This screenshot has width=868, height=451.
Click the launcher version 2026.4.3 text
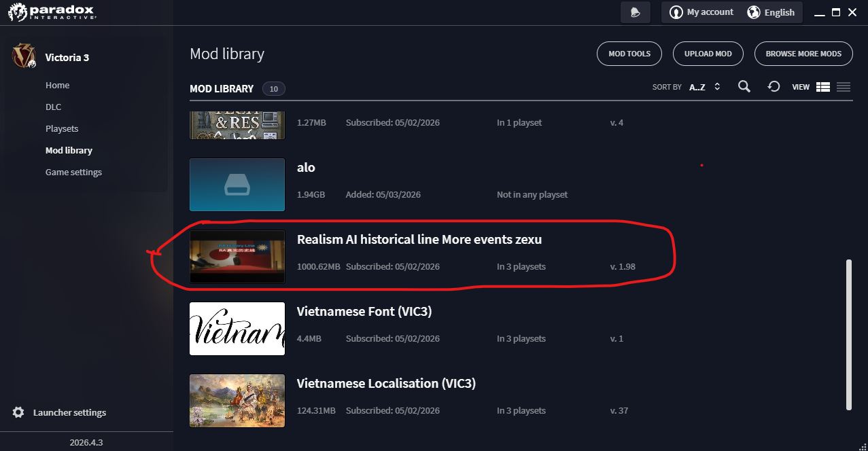click(x=86, y=442)
